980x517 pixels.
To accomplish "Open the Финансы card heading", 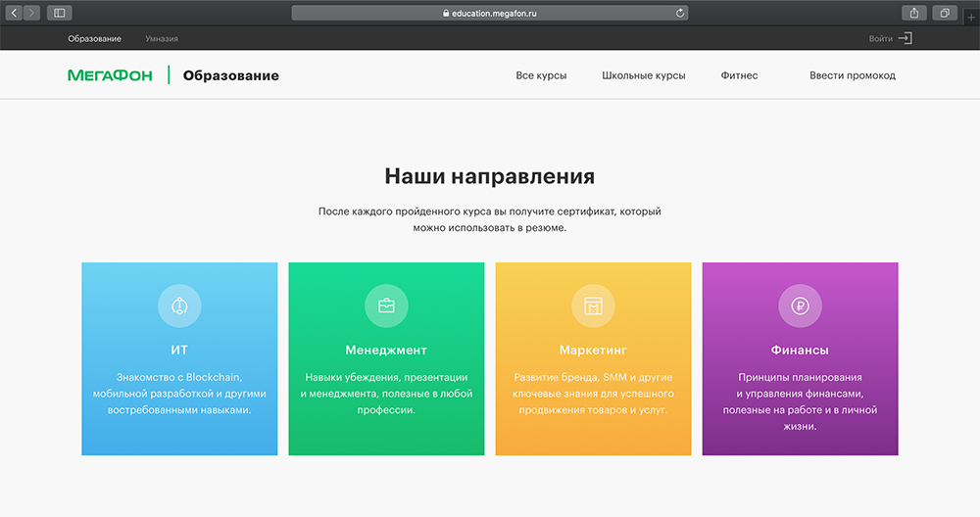I will (800, 351).
